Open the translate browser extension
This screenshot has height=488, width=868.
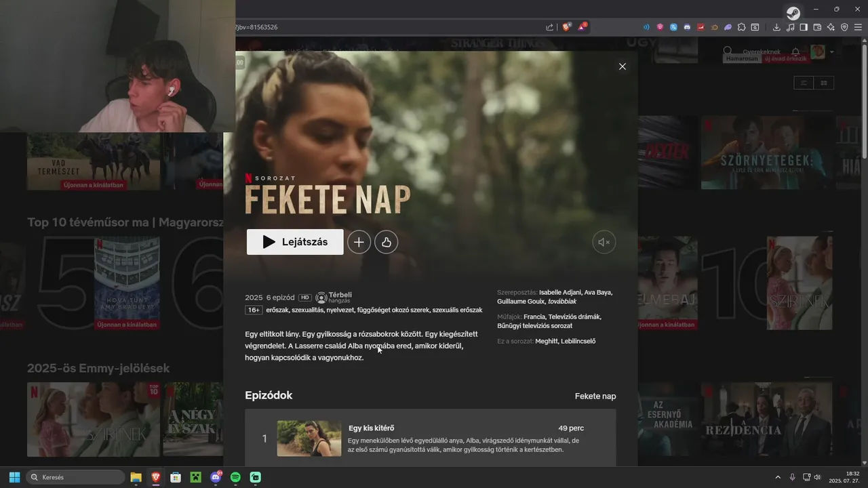click(673, 27)
